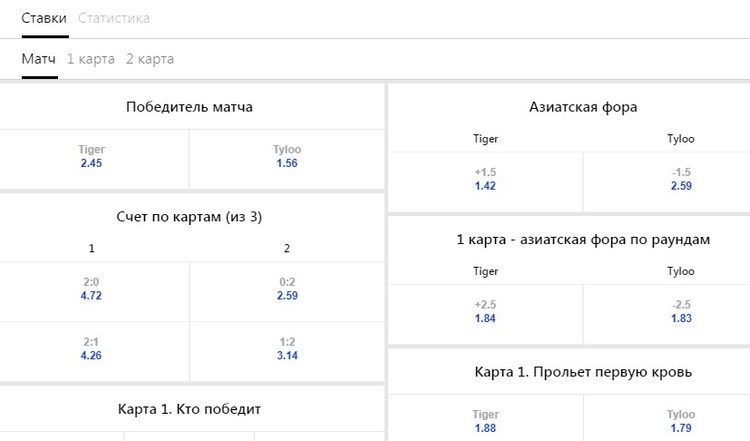This screenshot has width=750, height=441.
Task: Pick map score 0:2 at 2.59
Action: point(287,291)
